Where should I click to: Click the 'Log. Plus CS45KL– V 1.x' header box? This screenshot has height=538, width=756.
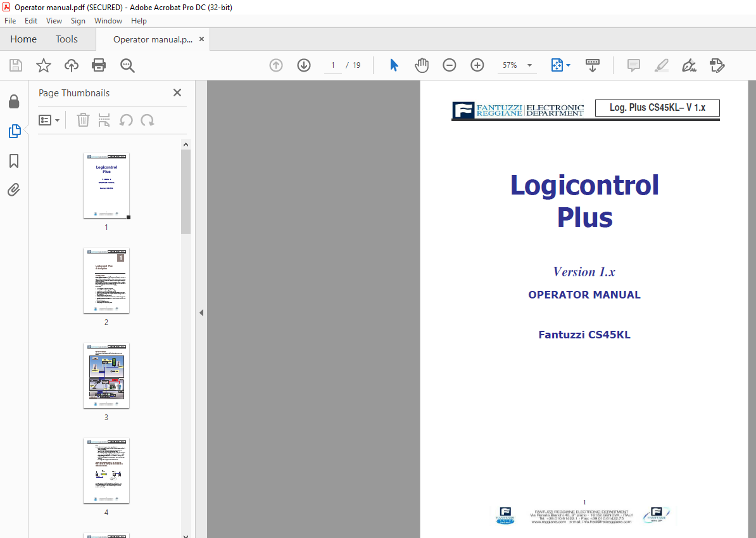tap(658, 108)
